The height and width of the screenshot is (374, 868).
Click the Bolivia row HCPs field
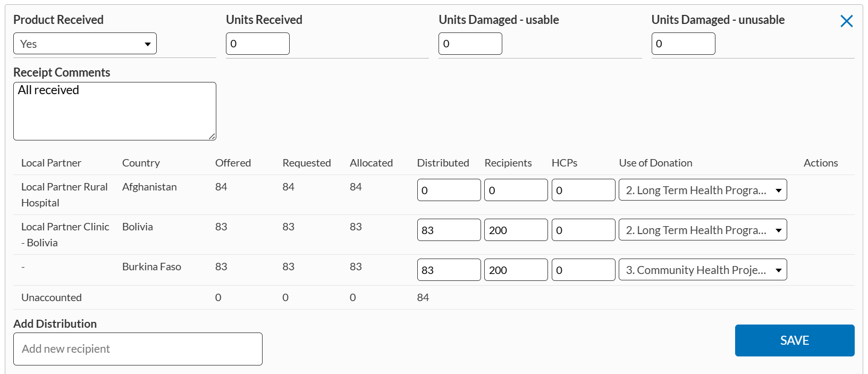tap(583, 230)
